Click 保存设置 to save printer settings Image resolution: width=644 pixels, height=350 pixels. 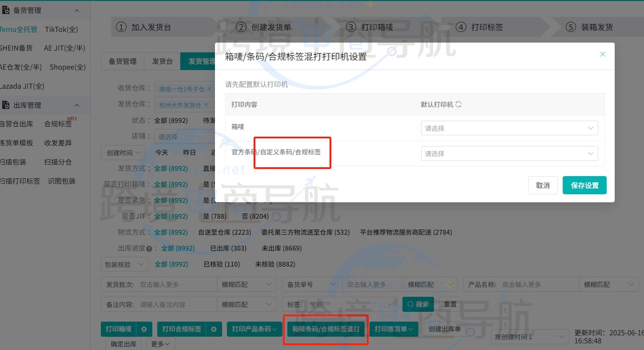[584, 185]
